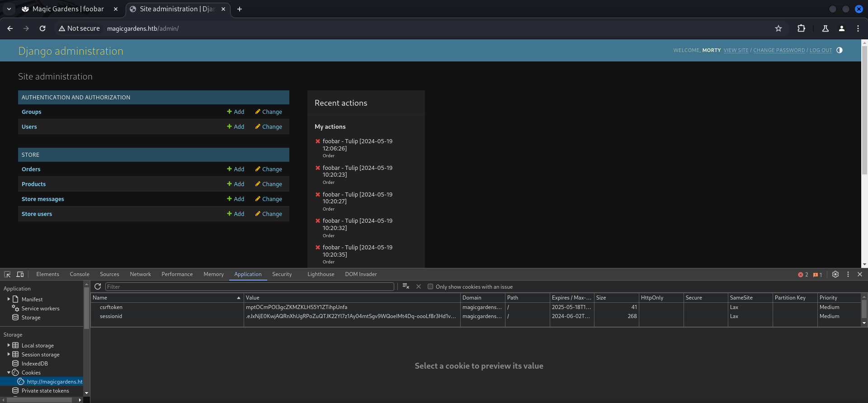Toggle the device toolbar icon
The width and height of the screenshot is (868, 403).
[20, 274]
